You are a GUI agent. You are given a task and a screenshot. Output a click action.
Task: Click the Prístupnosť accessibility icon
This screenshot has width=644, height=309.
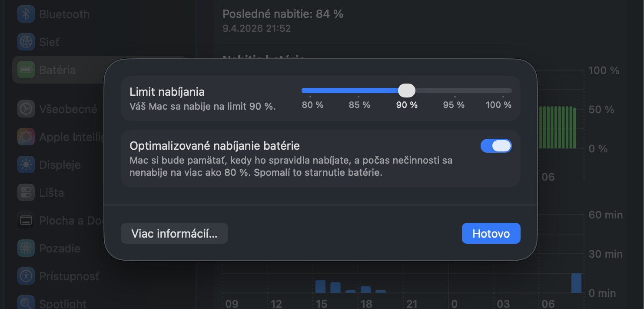(x=26, y=276)
